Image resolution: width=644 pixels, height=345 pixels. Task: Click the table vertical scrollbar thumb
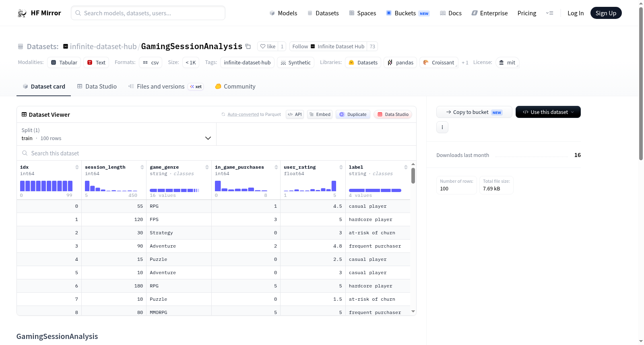click(x=413, y=176)
